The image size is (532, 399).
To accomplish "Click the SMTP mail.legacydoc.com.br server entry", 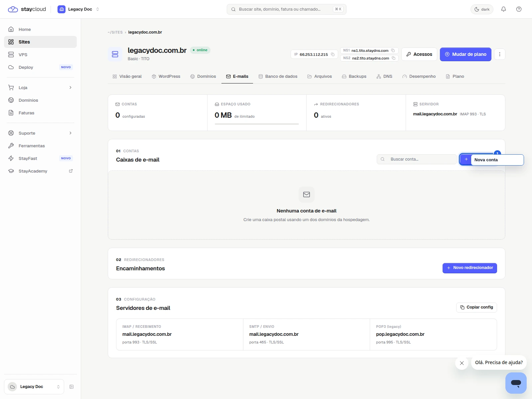I will click(307, 334).
